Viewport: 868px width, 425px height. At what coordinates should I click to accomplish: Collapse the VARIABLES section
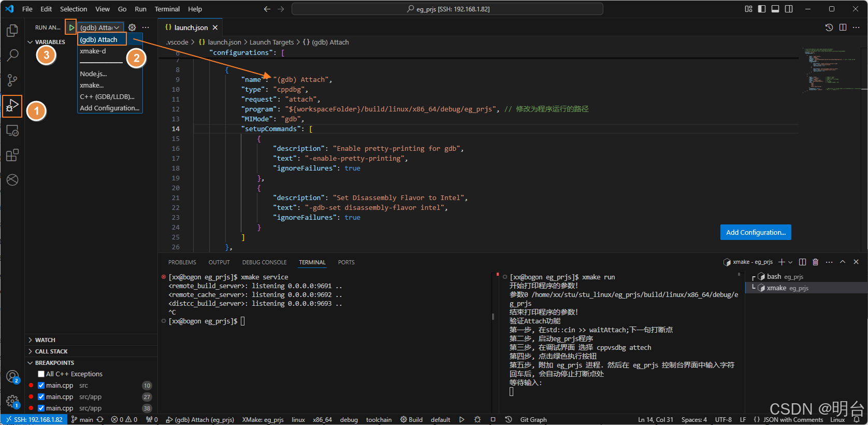47,42
